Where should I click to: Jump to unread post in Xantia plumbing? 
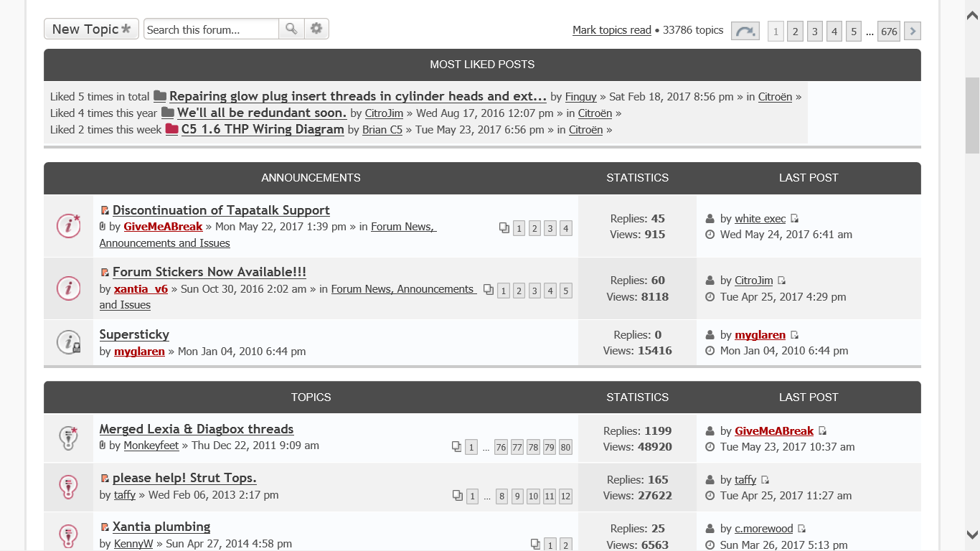[105, 527]
